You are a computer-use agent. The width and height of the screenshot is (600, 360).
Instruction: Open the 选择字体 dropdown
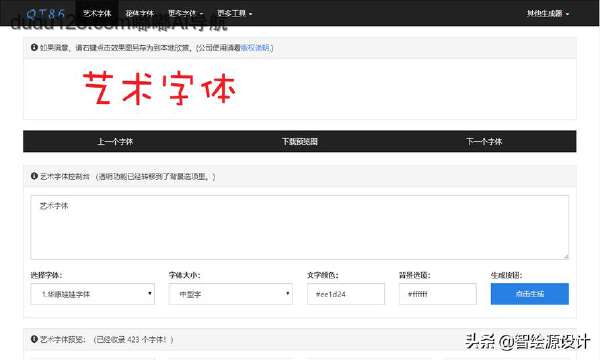pos(93,294)
